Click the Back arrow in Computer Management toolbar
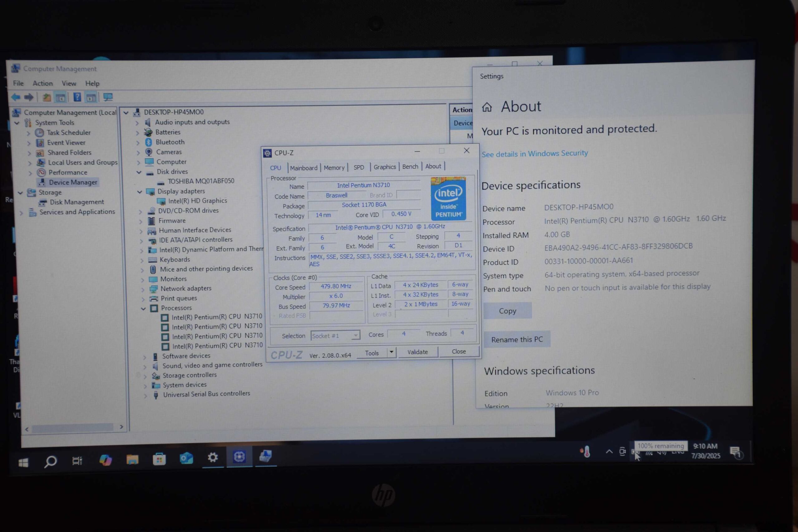The height and width of the screenshot is (532, 798). coord(16,97)
